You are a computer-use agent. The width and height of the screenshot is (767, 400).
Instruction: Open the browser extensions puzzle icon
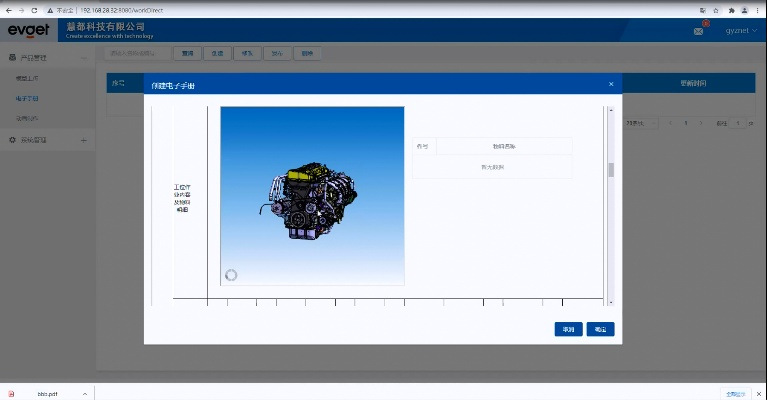tap(731, 10)
